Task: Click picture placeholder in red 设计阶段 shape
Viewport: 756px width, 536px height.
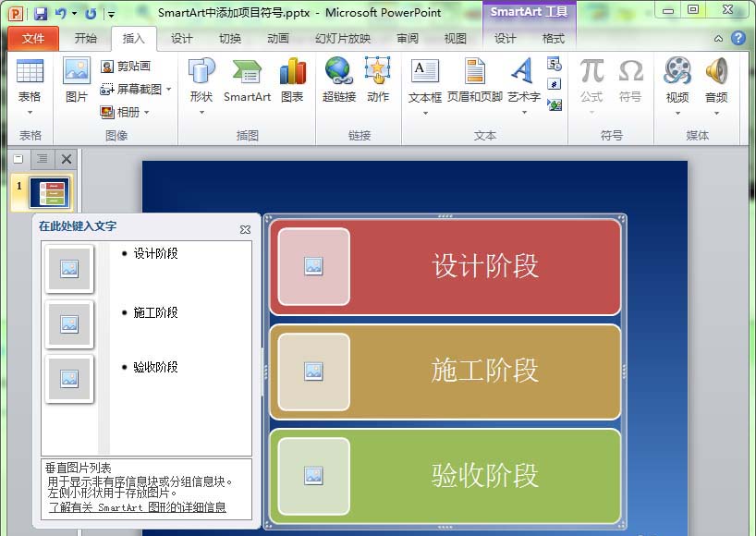Action: (314, 266)
